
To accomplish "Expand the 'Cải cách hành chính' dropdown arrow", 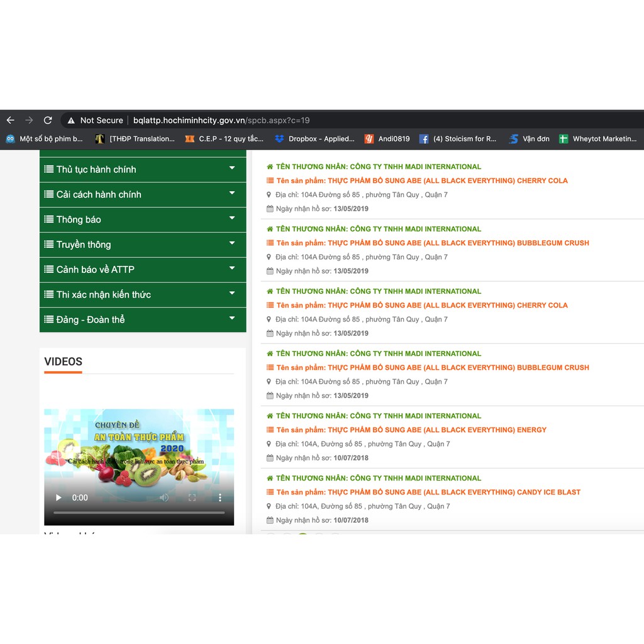I will click(232, 193).
